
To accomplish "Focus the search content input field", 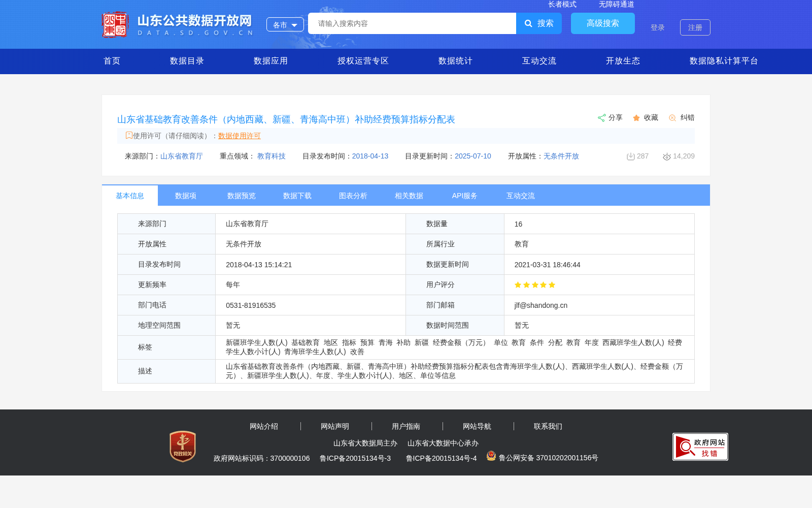I will tap(412, 23).
